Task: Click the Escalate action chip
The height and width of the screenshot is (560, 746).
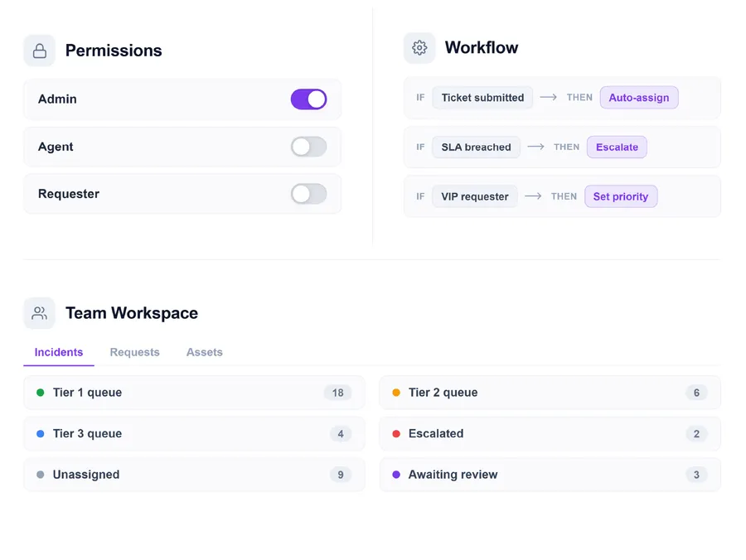Action: coord(617,147)
